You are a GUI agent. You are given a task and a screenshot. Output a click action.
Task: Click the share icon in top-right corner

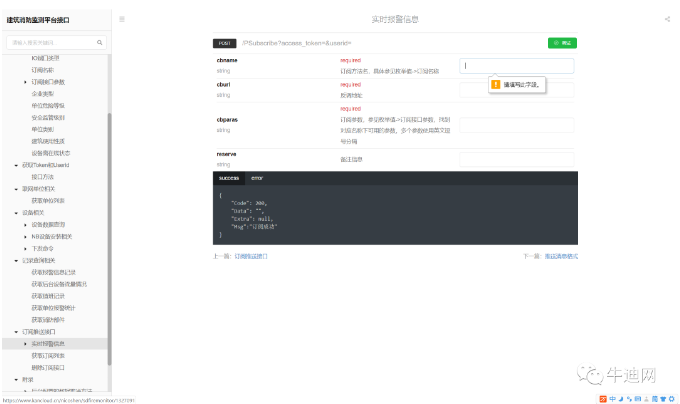pos(667,19)
